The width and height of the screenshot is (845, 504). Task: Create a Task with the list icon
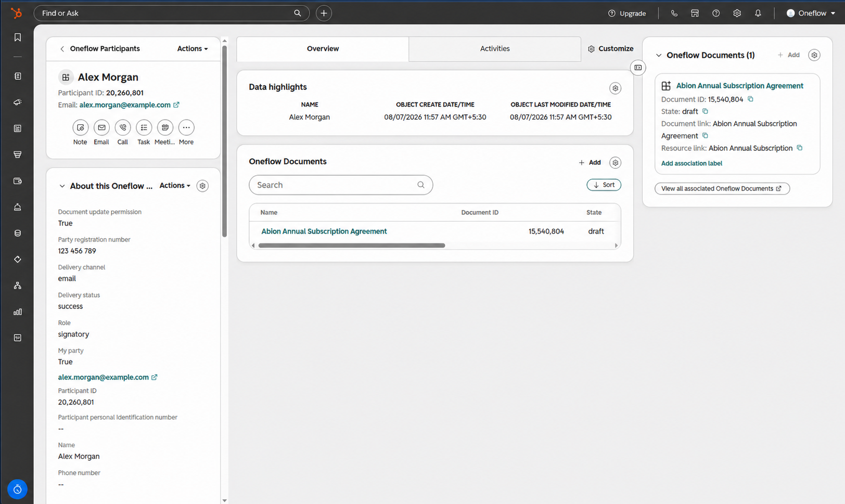coord(144,127)
